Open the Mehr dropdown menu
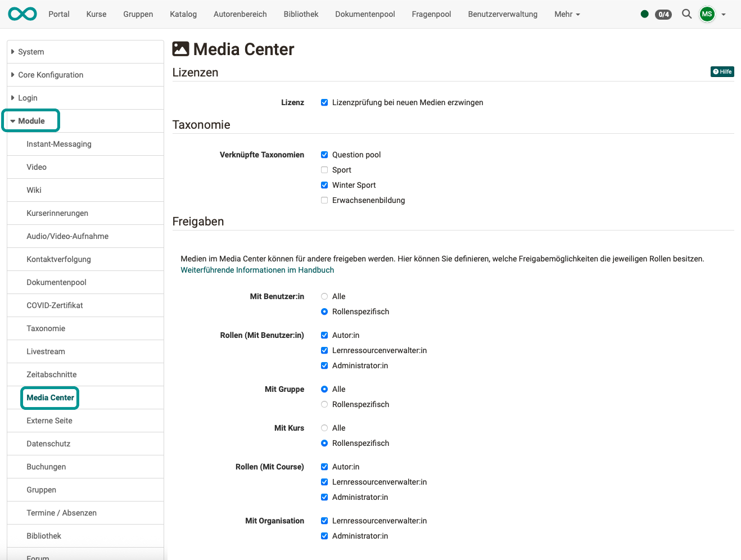 coord(567,14)
